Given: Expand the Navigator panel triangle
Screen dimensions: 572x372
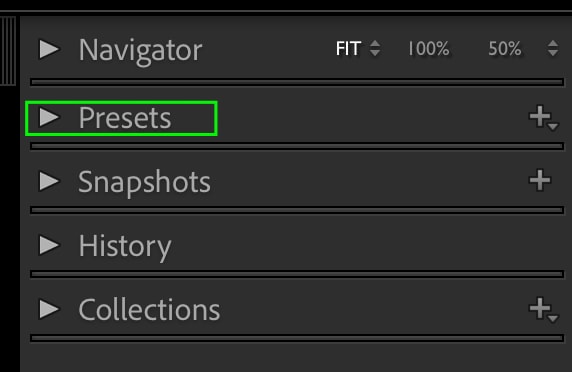Looking at the screenshot, I should tap(49, 49).
